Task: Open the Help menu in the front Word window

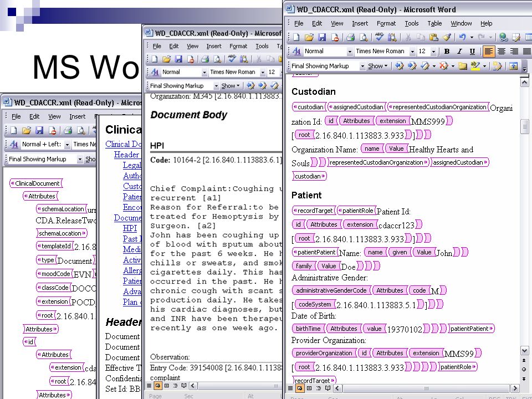Action: pos(486,23)
